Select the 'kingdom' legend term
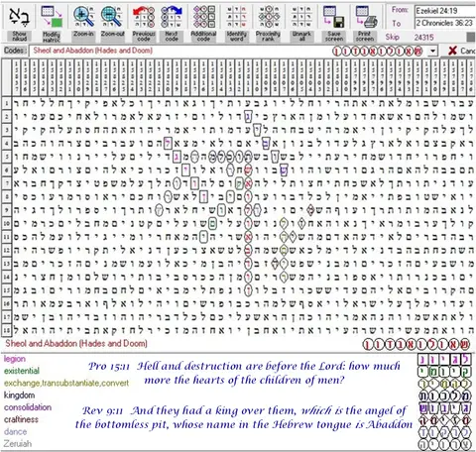Screen dimensions: 476x452 [x=19, y=395]
